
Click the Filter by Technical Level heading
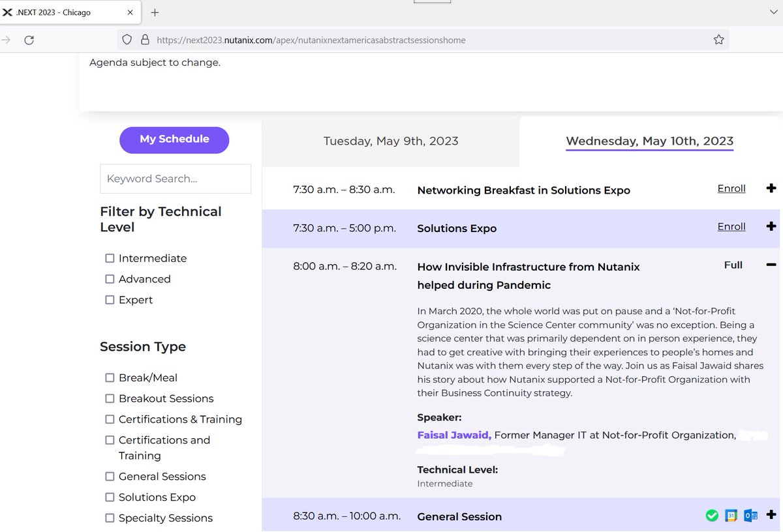(x=161, y=219)
